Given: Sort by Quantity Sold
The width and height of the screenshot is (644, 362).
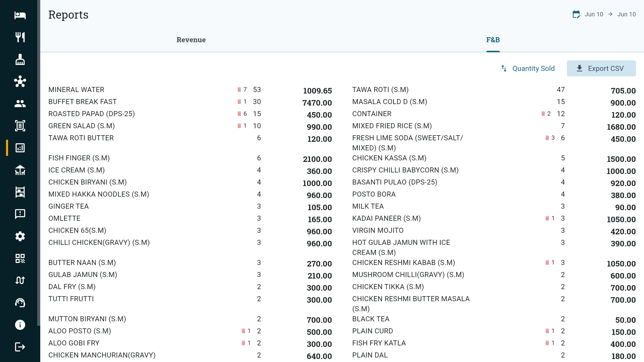Looking at the screenshot, I should (533, 68).
